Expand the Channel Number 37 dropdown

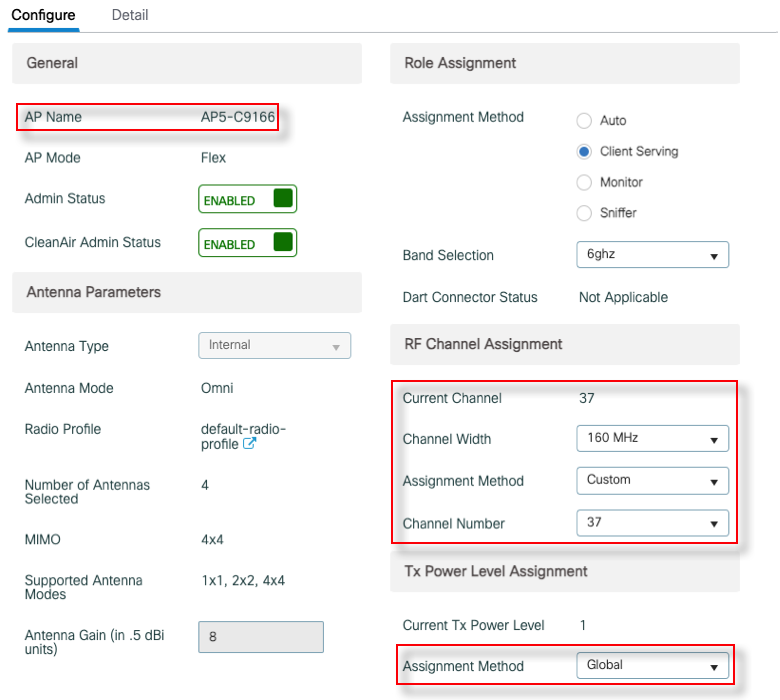[x=652, y=523]
